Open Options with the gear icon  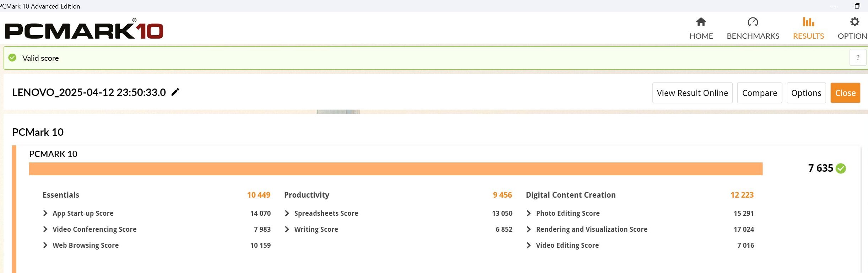855,22
